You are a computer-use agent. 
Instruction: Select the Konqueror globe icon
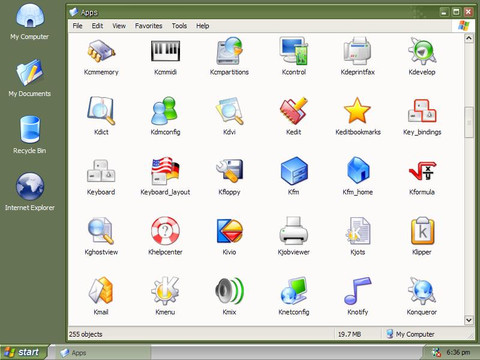[x=422, y=291]
